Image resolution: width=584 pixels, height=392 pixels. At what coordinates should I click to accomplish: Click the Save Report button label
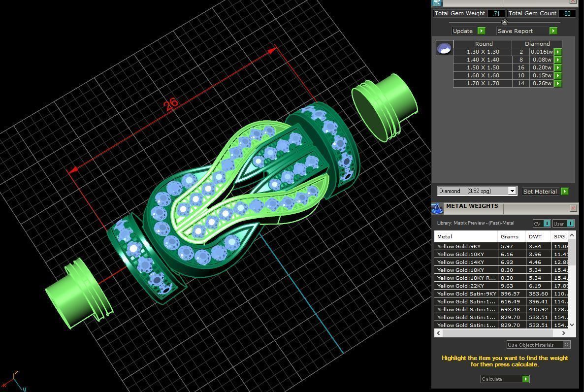pyautogui.click(x=515, y=31)
